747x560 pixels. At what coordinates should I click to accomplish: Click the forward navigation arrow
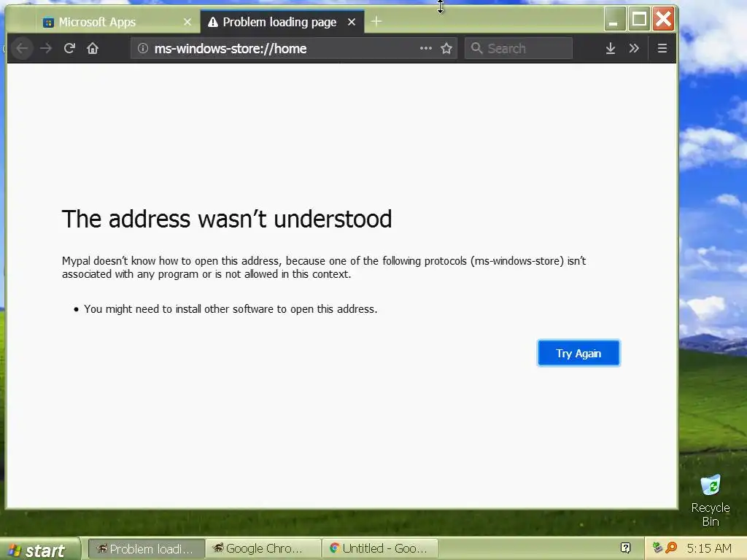46,48
